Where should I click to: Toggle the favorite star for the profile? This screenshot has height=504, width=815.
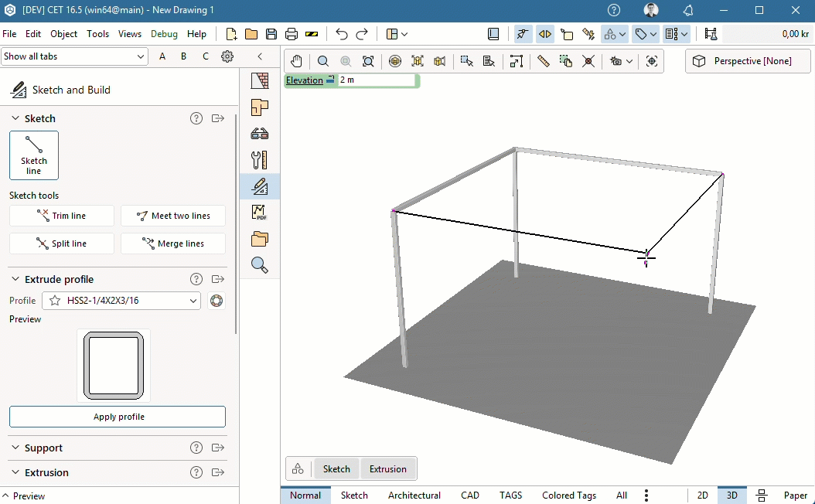(x=55, y=301)
